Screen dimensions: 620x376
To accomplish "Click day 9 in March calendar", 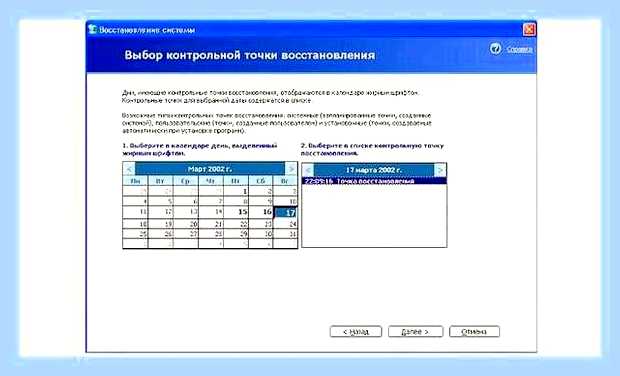I will coord(261,201).
